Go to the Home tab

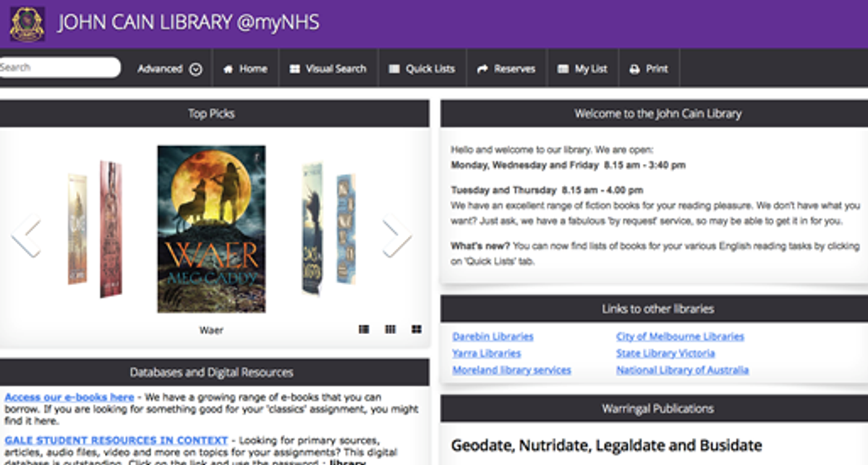[x=245, y=69]
